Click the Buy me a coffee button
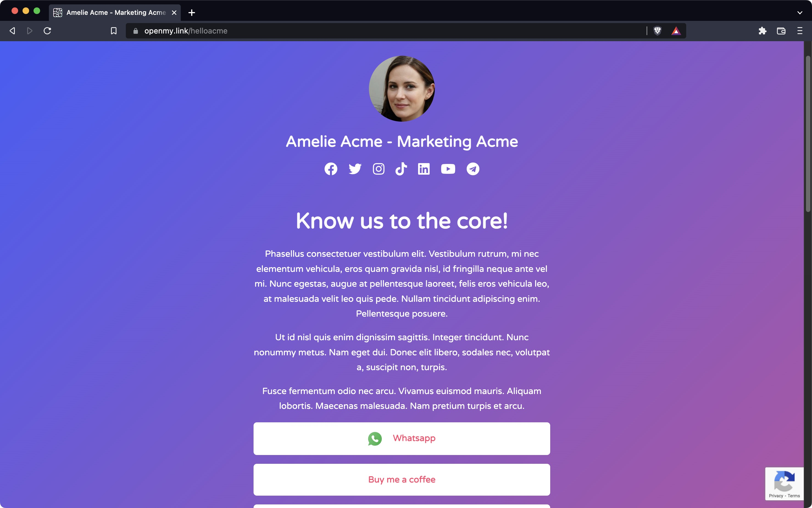Image resolution: width=812 pixels, height=508 pixels. click(x=402, y=479)
